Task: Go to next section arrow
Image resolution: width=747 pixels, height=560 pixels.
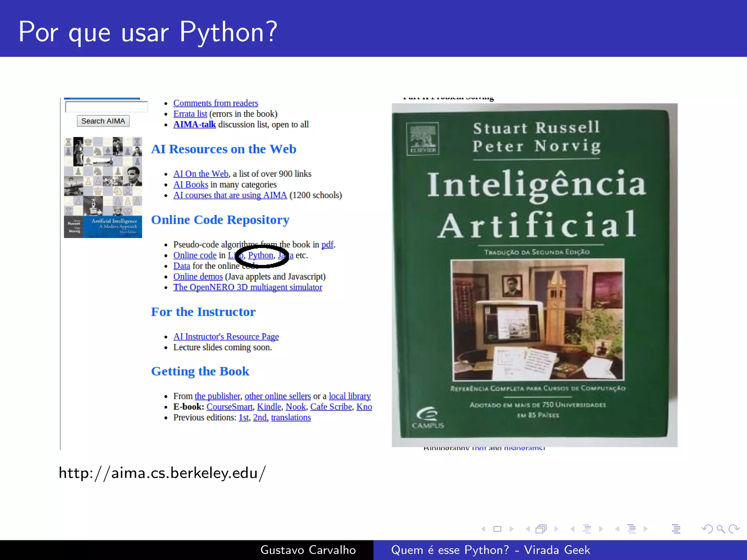Action: [646, 529]
